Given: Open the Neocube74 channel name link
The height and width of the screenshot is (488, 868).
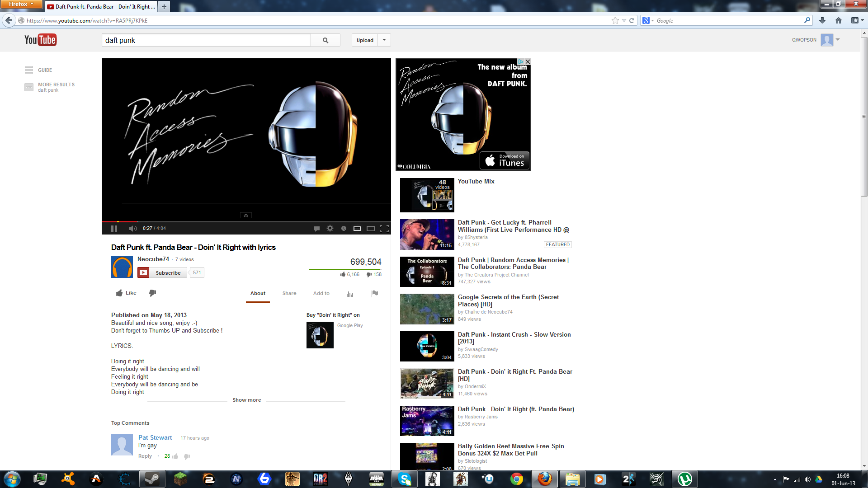Looking at the screenshot, I should [153, 259].
